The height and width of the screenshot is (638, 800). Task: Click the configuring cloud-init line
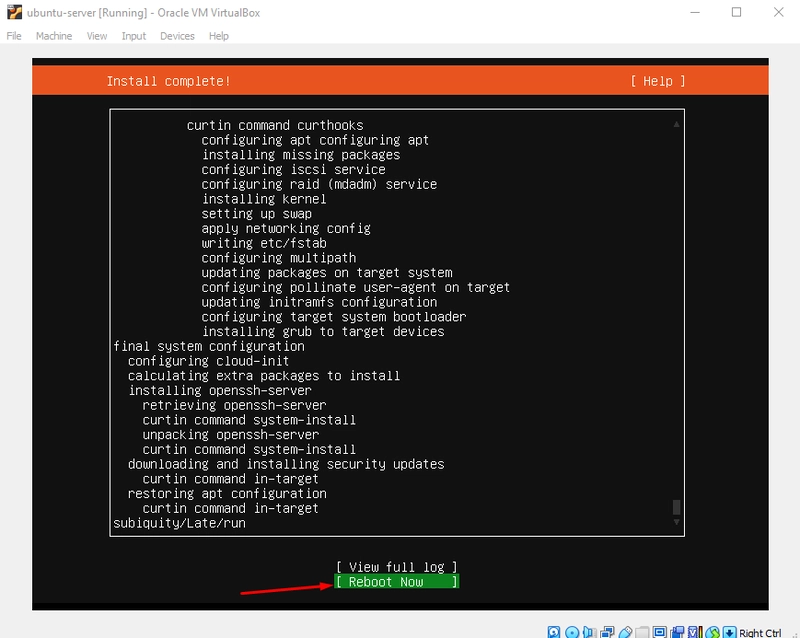click(208, 361)
